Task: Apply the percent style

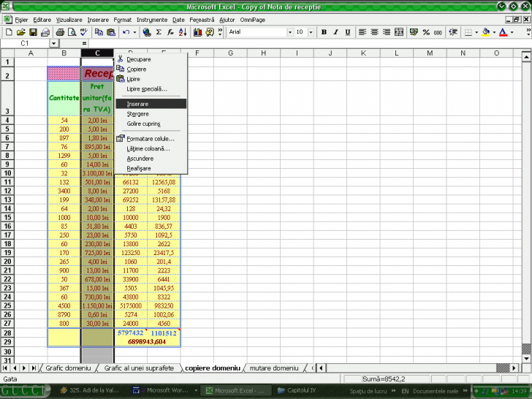Action: [x=426, y=32]
